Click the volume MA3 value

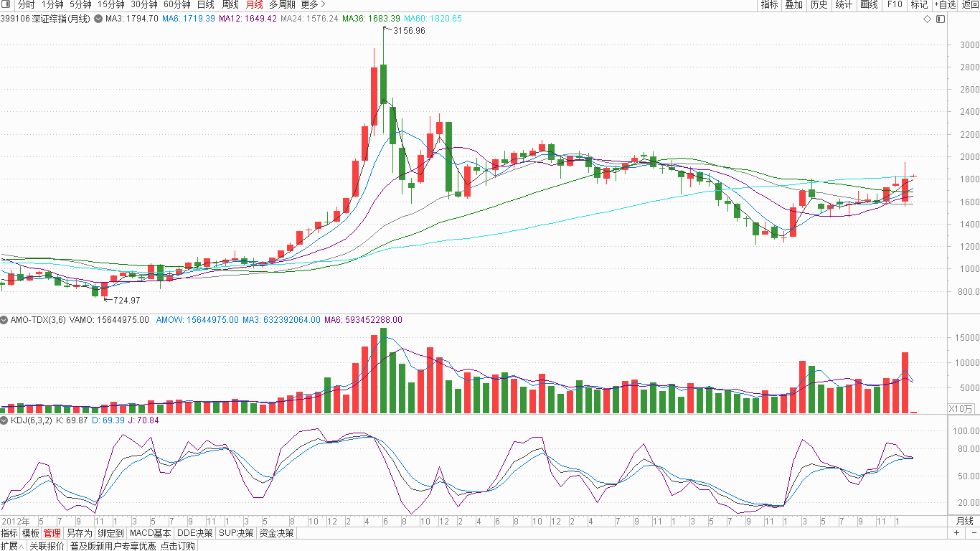coord(281,320)
